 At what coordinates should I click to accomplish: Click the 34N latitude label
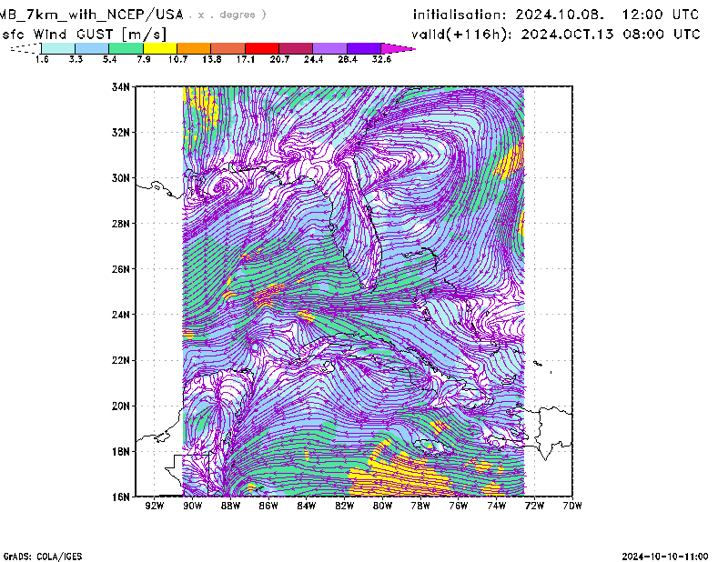click(121, 86)
